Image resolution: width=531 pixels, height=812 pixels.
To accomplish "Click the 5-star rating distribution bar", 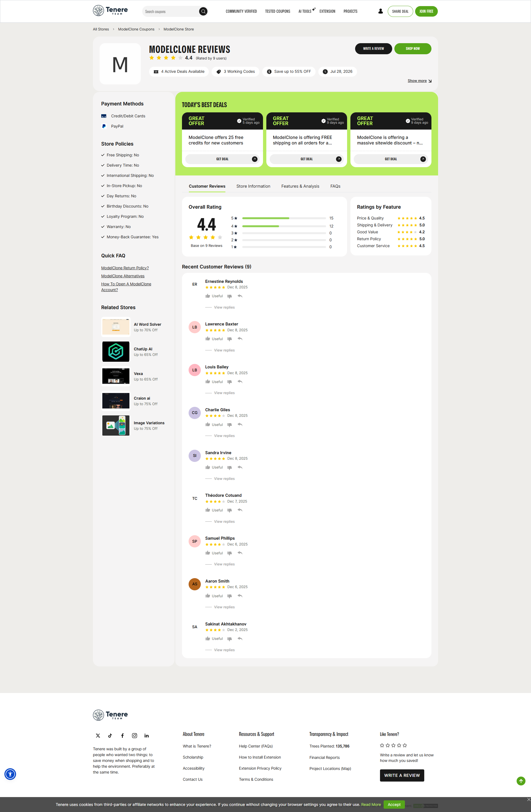I will 284,218.
